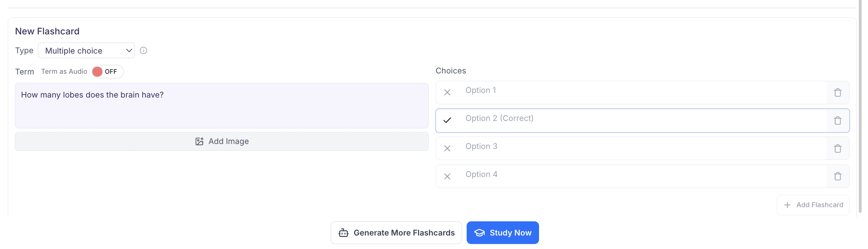Delete Option 2 using trash icon

[837, 121]
